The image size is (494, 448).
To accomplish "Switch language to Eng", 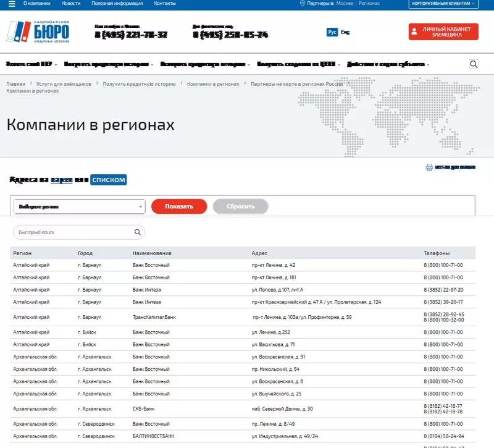I will click(345, 32).
